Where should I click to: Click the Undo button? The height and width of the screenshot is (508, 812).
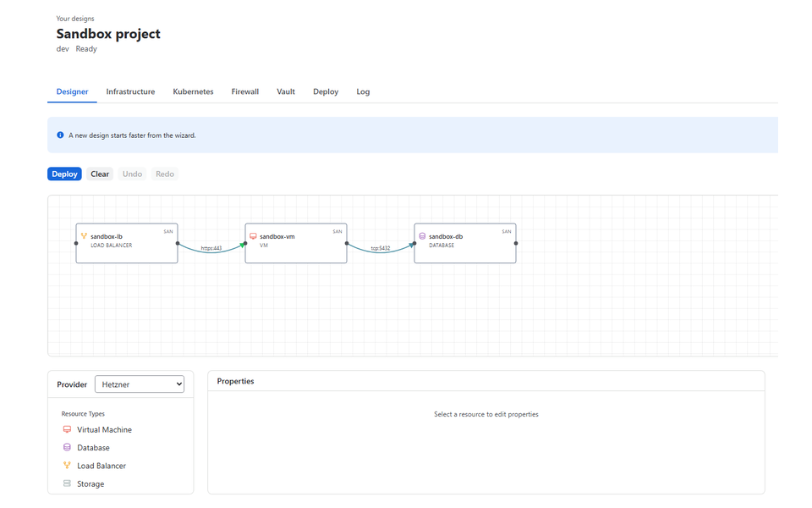[x=132, y=174]
